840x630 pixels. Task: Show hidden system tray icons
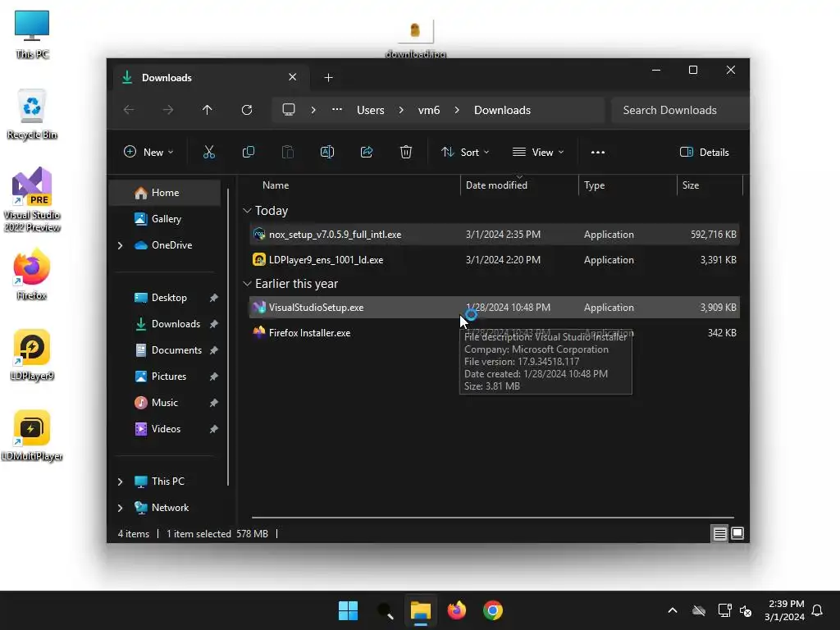click(673, 610)
